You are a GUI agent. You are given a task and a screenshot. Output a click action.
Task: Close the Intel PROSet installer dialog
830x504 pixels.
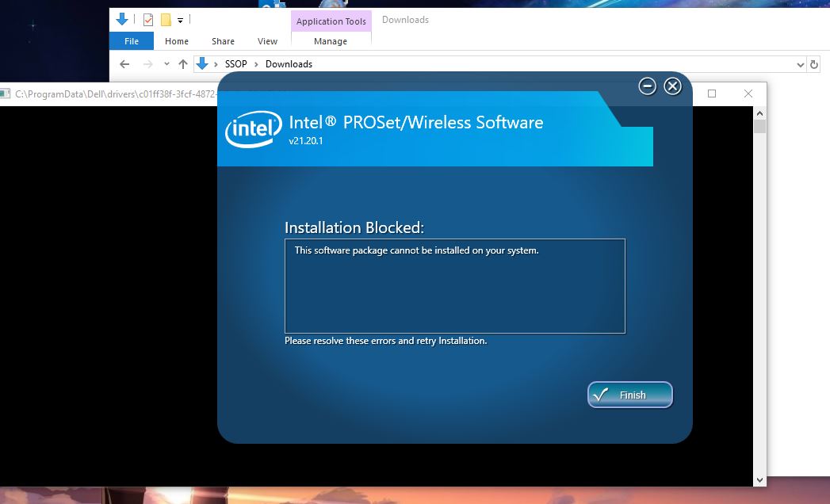[673, 86]
